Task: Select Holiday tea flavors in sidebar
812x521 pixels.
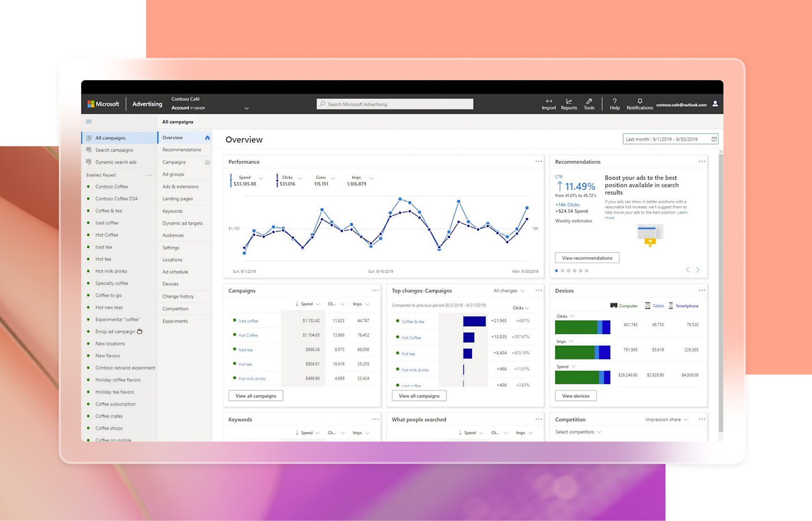Action: tap(115, 392)
